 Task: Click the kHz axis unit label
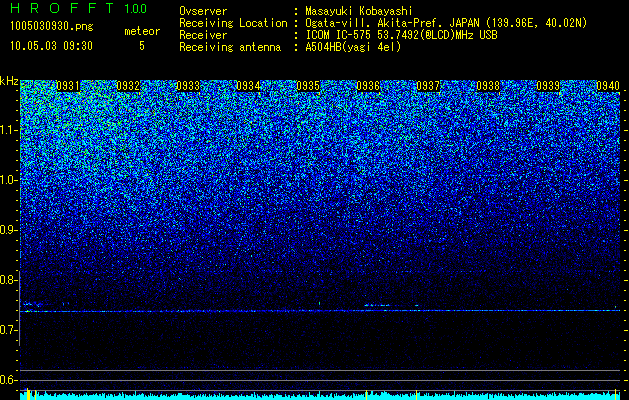[x=9, y=81]
